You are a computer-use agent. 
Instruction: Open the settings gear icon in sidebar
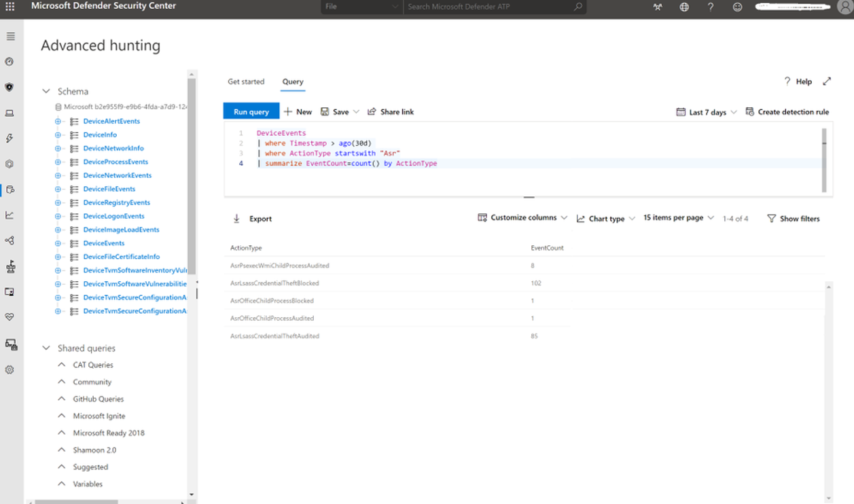coord(10,370)
